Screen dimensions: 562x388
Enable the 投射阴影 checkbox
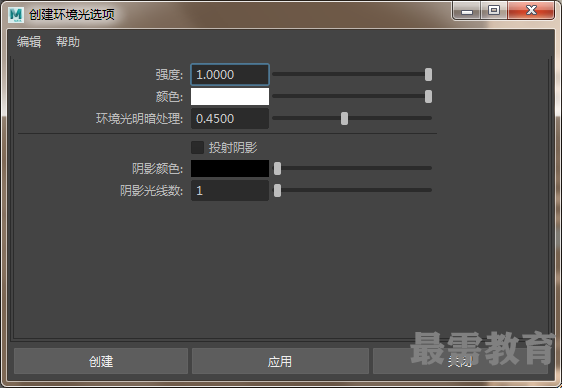(197, 147)
